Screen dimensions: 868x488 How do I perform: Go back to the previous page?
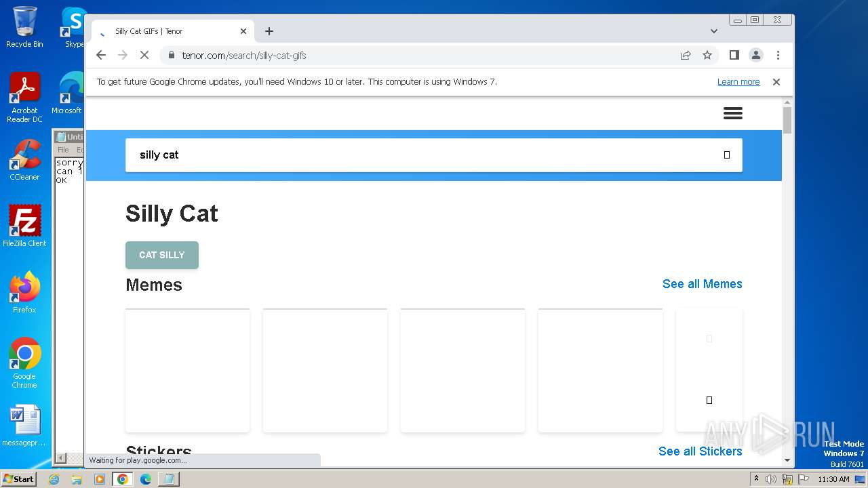coord(101,55)
